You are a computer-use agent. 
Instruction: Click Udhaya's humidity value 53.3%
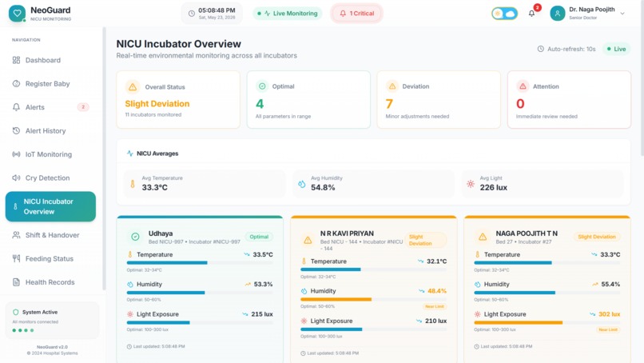click(x=263, y=284)
